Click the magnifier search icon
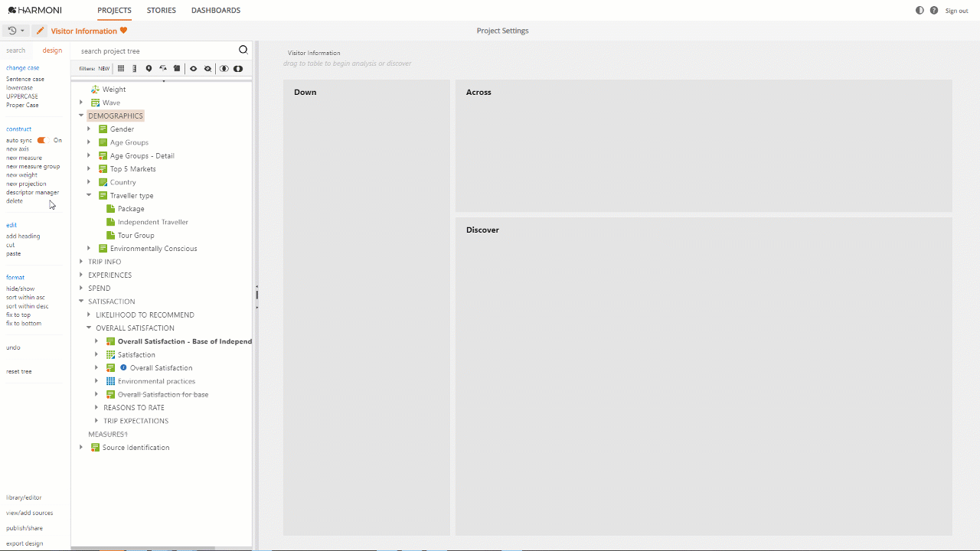This screenshot has height=551, width=980. coord(243,51)
